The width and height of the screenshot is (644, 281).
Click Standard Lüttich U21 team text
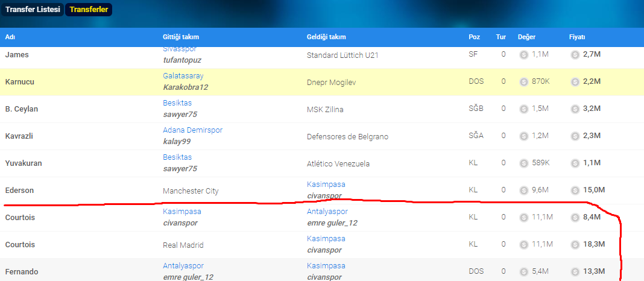click(343, 55)
